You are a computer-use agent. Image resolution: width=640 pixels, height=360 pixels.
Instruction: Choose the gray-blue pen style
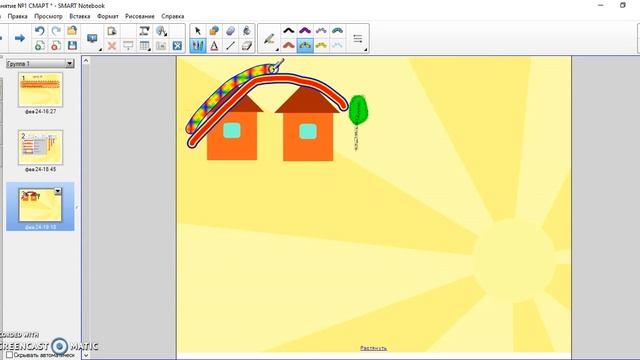[x=321, y=31]
